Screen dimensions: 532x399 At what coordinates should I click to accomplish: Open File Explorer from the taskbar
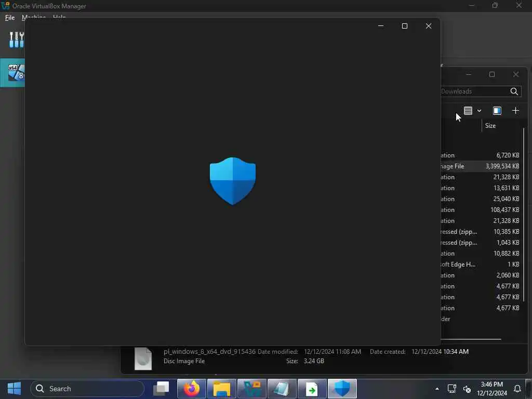[x=222, y=389]
